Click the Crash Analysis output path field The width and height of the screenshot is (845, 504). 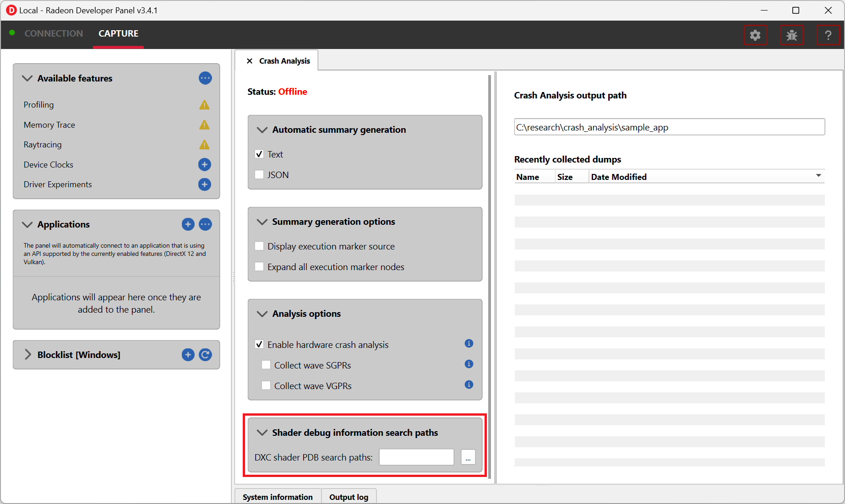(669, 127)
